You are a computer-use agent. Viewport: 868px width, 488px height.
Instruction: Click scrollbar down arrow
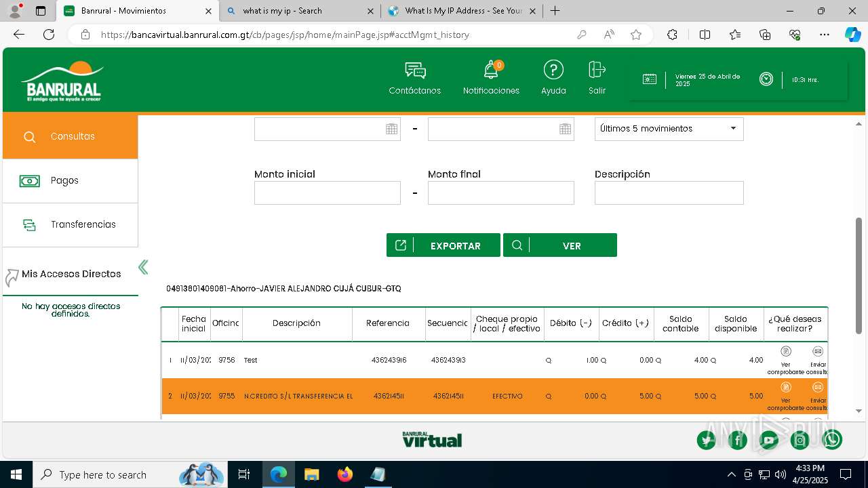(859, 411)
